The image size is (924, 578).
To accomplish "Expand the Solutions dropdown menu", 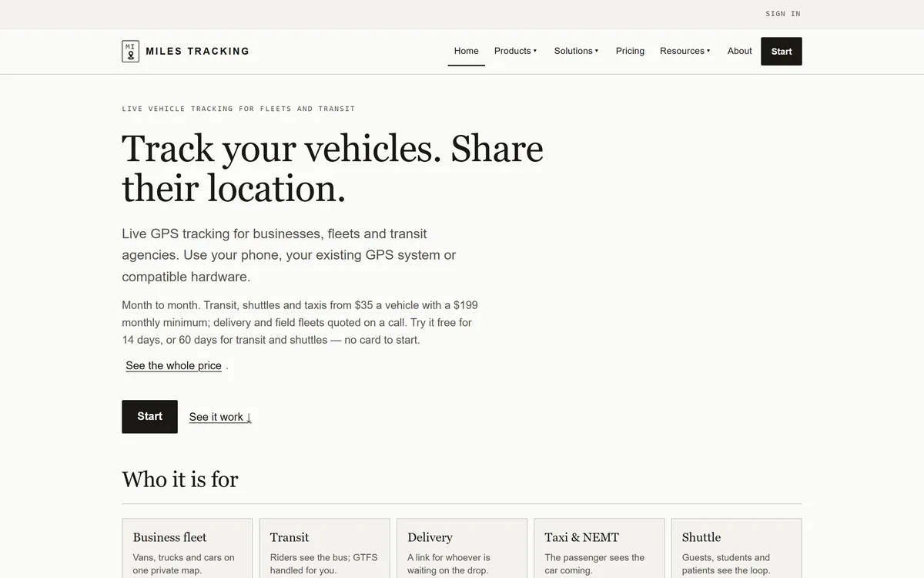I will (x=576, y=51).
